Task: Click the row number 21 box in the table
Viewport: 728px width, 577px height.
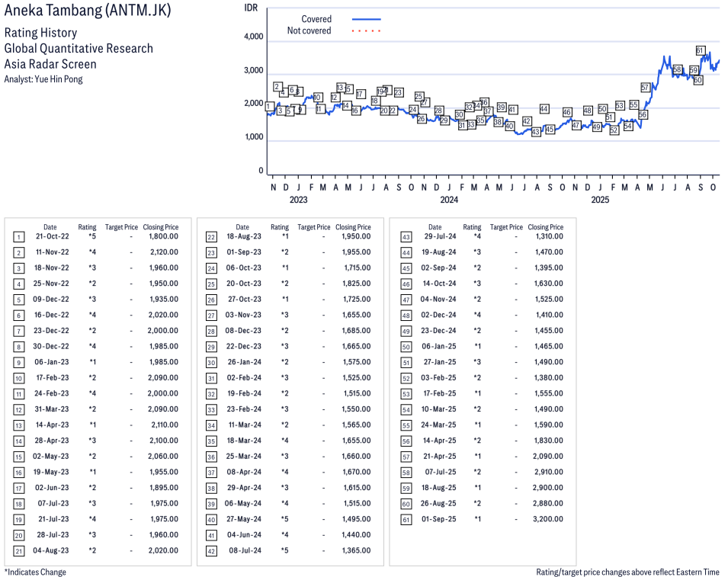Action: [x=18, y=551]
